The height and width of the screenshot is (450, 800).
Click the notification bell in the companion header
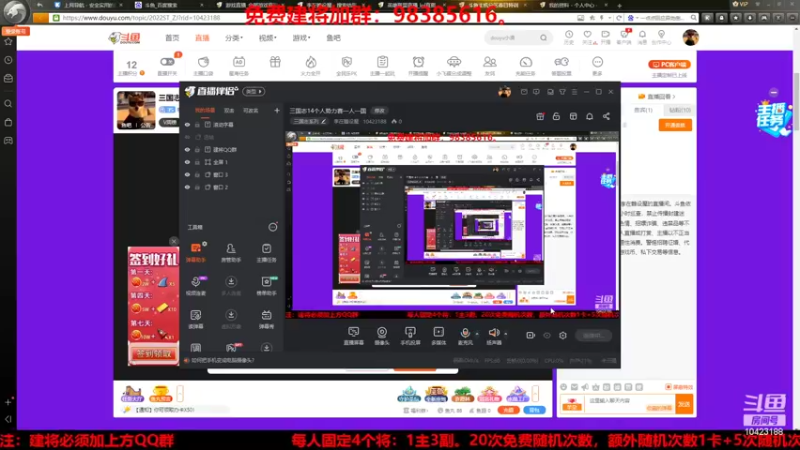tap(589, 116)
